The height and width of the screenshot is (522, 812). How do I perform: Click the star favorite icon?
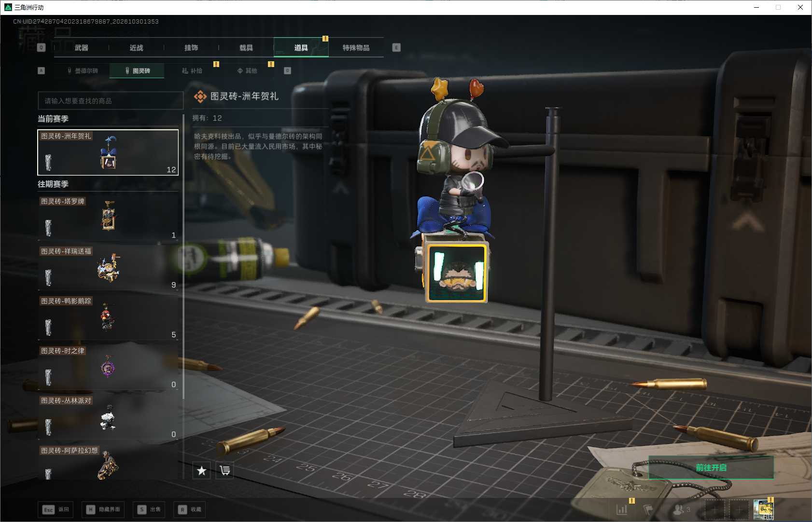pos(201,470)
